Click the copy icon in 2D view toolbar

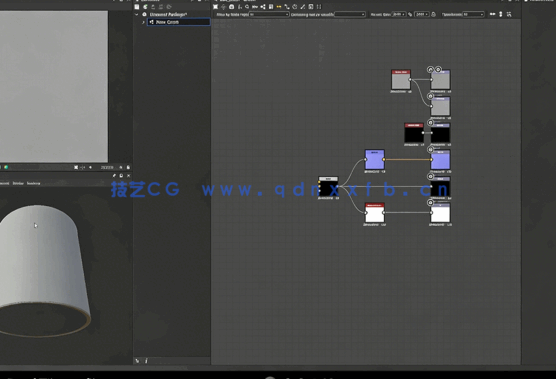tap(128, 167)
